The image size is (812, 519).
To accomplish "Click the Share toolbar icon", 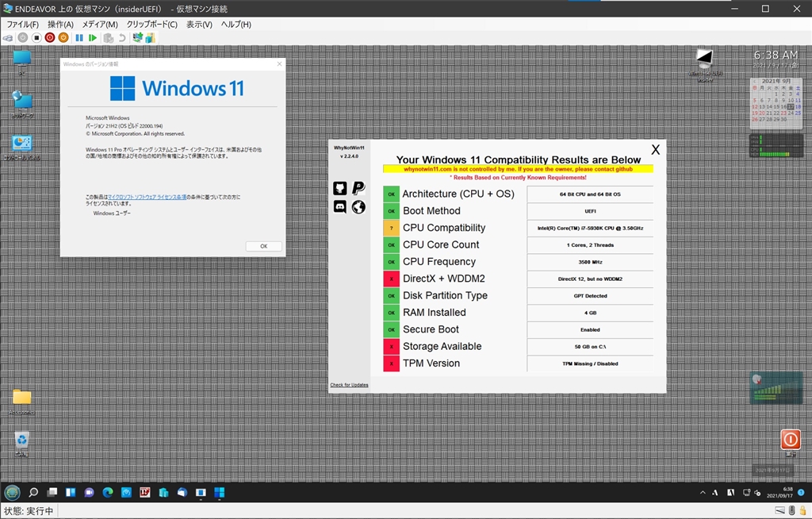I will click(150, 38).
